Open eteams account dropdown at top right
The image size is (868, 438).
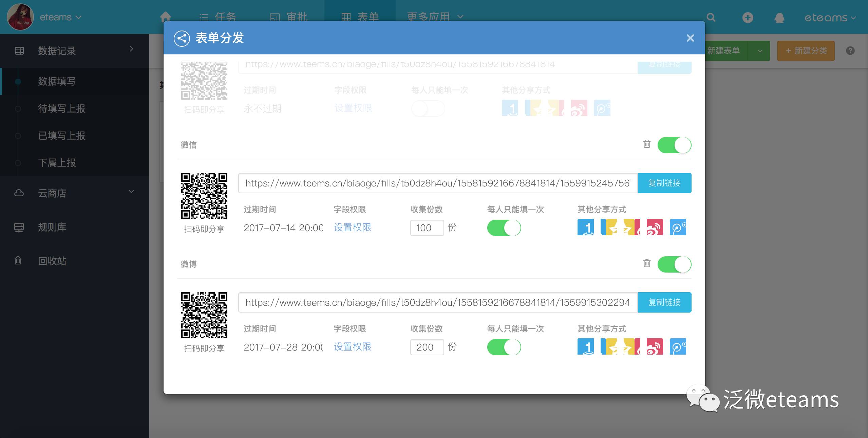coord(830,18)
